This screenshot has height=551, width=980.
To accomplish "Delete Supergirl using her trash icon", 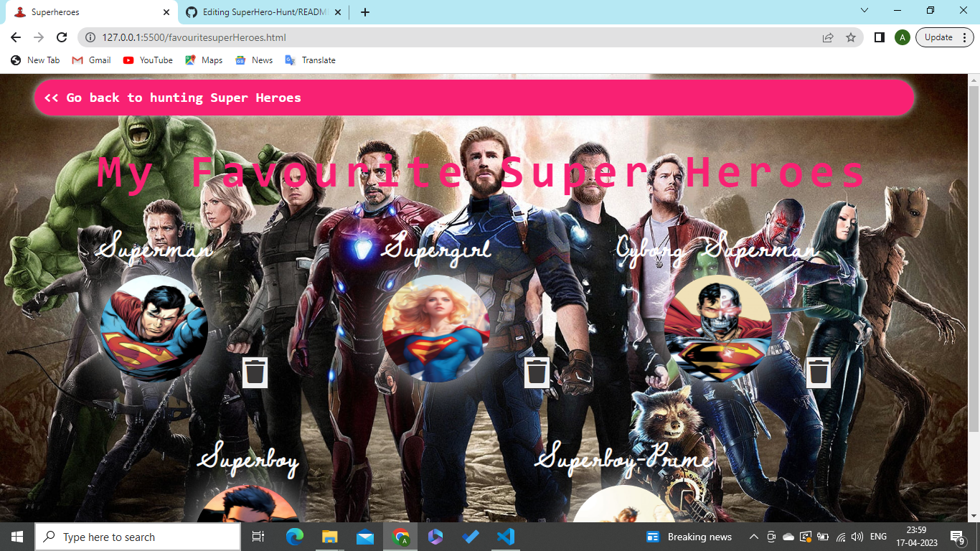I will coord(536,372).
